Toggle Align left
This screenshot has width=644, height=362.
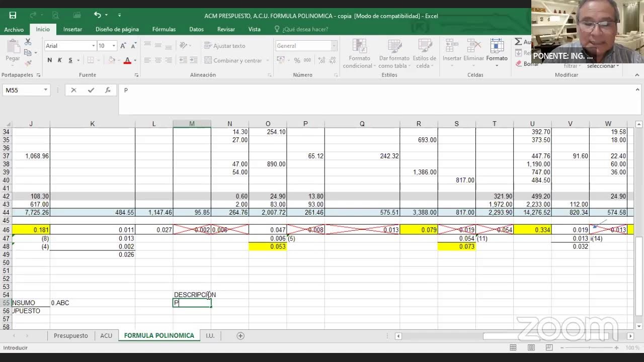point(147,60)
